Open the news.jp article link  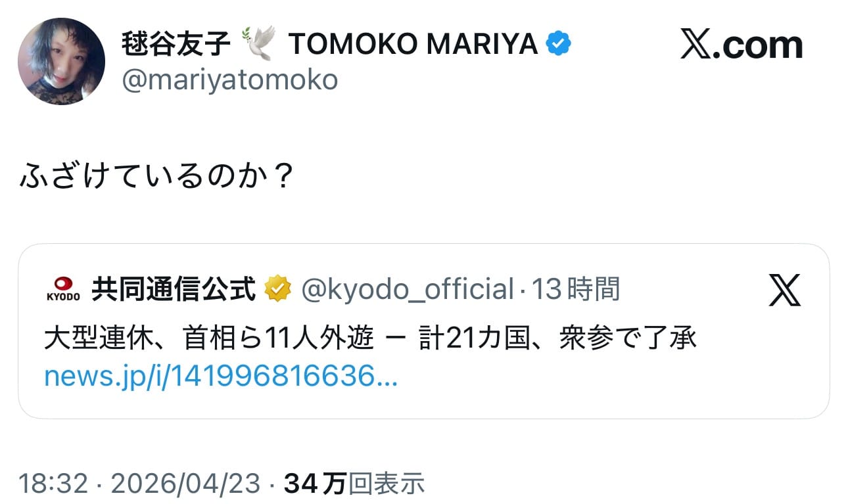[221, 377]
